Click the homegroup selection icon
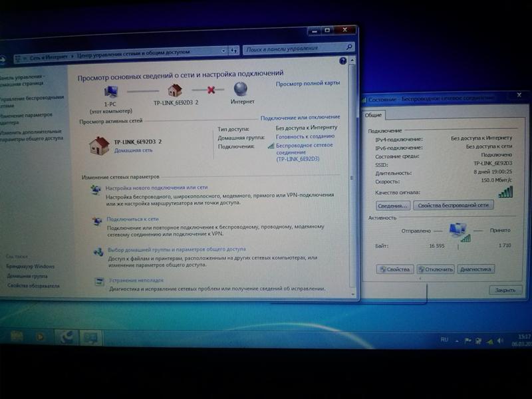The height and width of the screenshot is (399, 532). (x=98, y=251)
